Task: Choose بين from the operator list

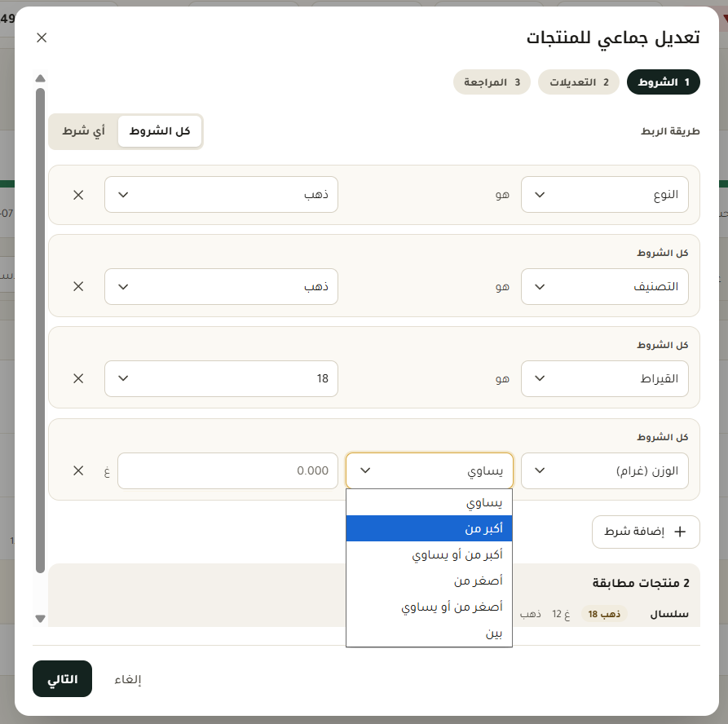Action: click(x=429, y=633)
